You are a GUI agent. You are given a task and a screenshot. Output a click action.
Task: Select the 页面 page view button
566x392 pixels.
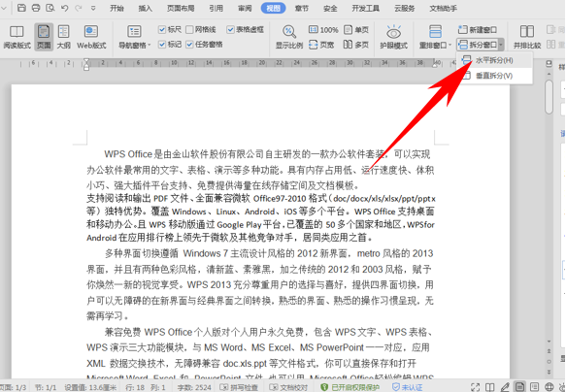click(44, 37)
